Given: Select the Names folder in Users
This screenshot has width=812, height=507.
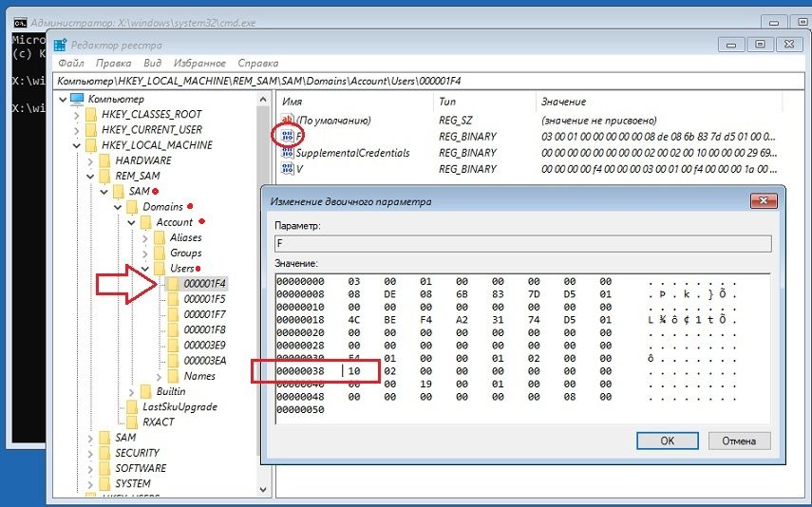Looking at the screenshot, I should coord(199,376).
